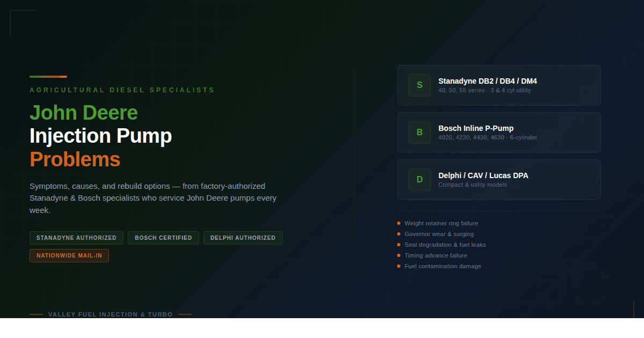
Task: Click the green S icon for Stanadyne
Action: 419,85
